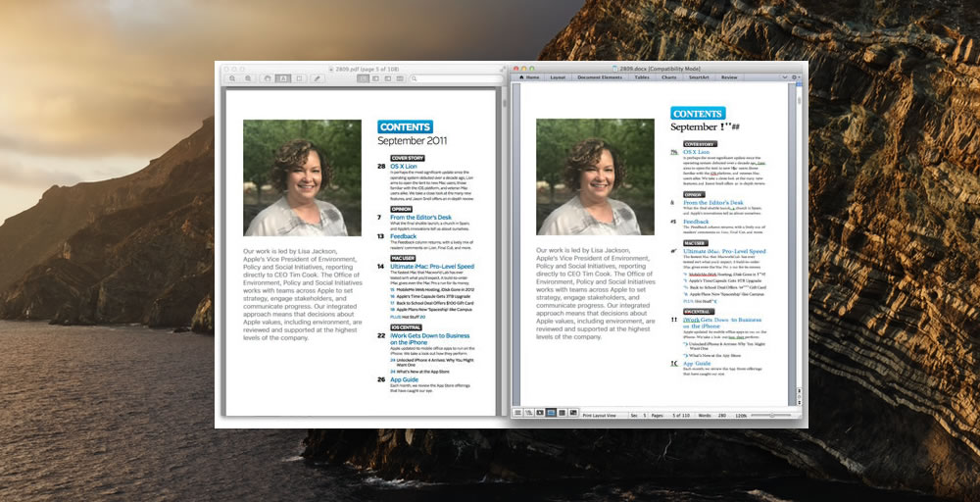Zoom in using Preview's second magnifier button
980x502 pixels.
[248, 78]
